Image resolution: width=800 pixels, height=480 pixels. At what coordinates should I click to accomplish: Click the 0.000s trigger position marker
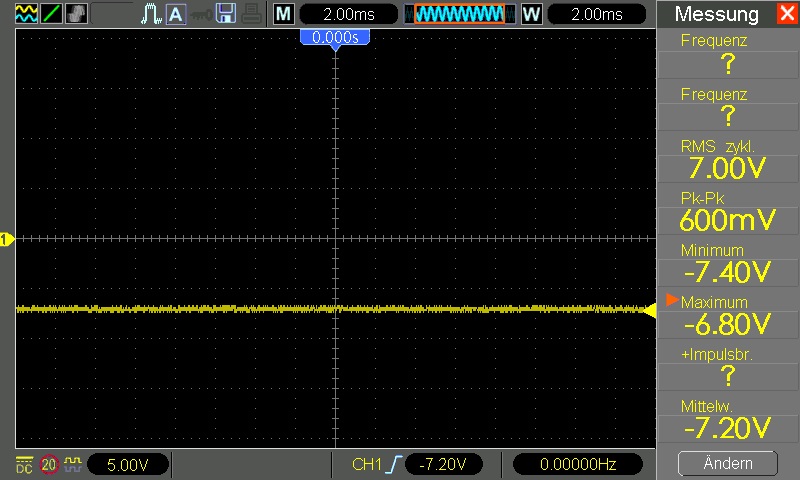(x=335, y=40)
